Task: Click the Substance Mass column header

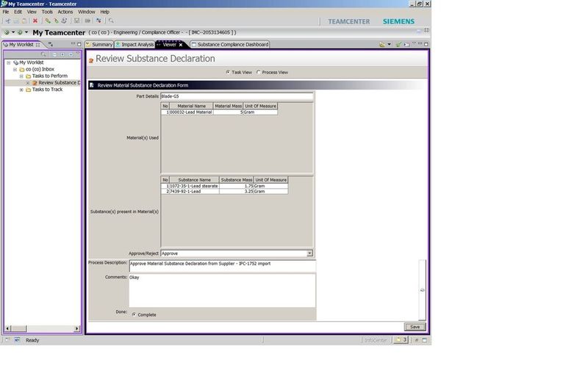Action: 237,180
